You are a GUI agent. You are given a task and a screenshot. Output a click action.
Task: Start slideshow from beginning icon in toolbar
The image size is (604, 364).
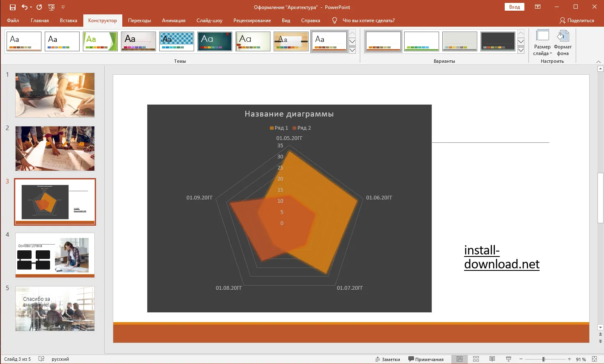51,7
